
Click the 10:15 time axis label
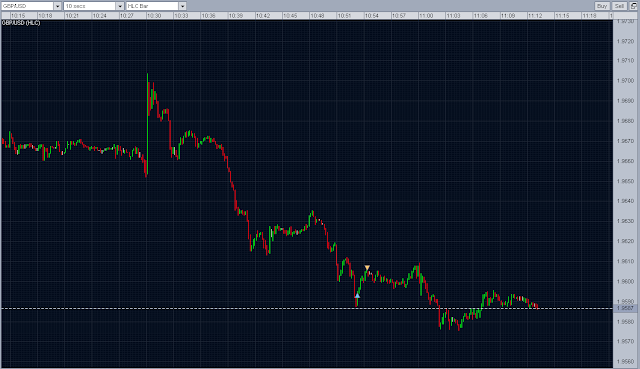coord(18,16)
